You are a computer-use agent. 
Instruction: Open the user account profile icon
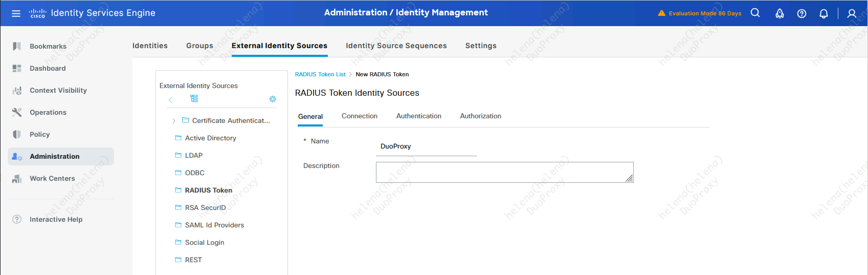coord(852,14)
